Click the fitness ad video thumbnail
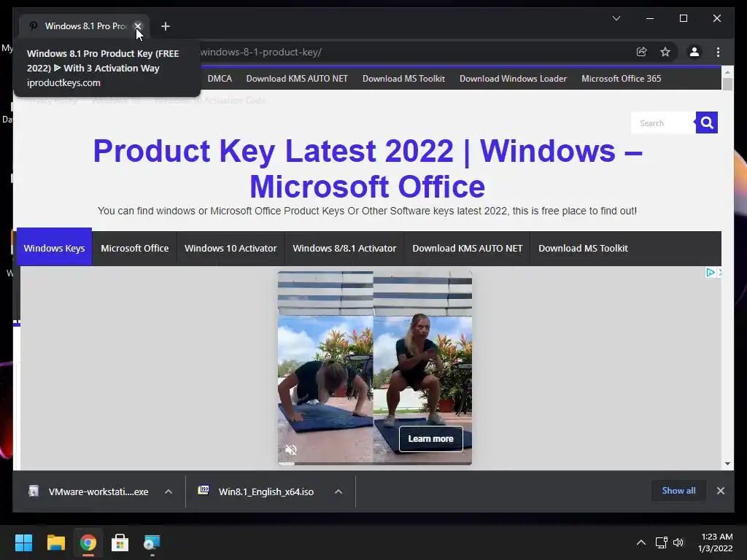Image resolution: width=747 pixels, height=560 pixels. click(375, 367)
